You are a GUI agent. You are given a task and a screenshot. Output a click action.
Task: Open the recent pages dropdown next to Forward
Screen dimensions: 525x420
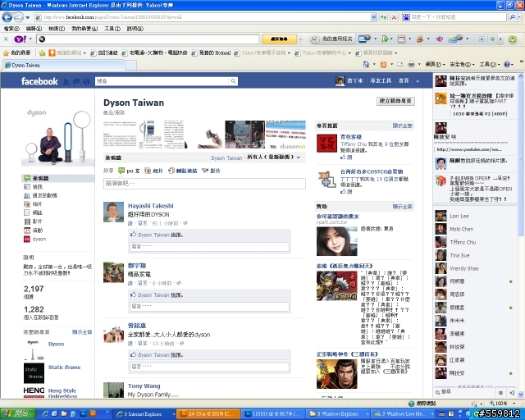point(27,17)
